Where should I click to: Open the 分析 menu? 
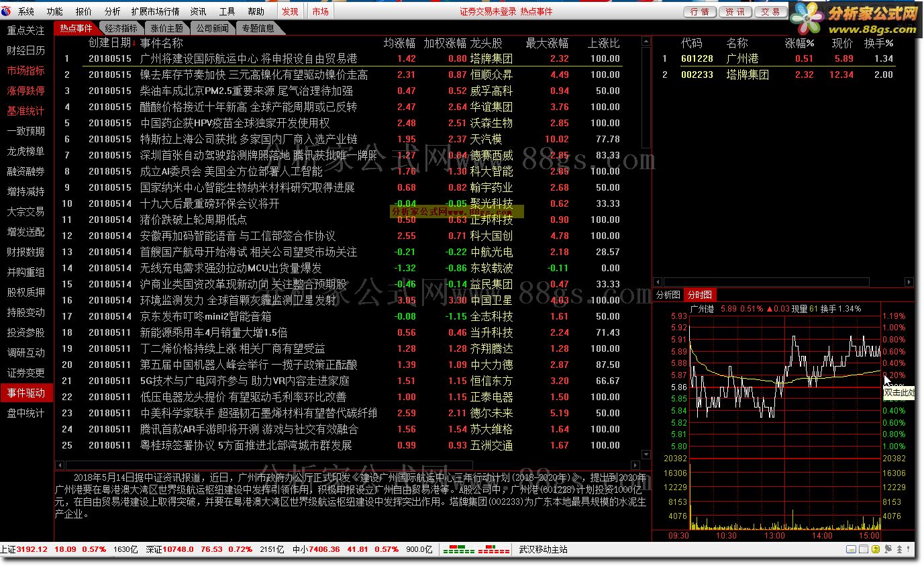click(113, 11)
